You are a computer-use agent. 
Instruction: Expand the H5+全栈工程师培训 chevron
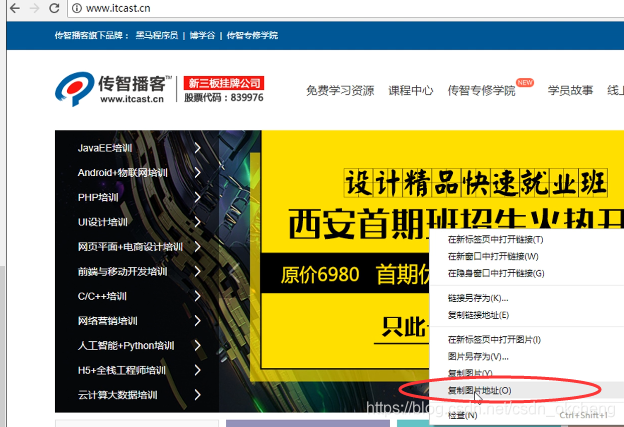pyautogui.click(x=197, y=370)
